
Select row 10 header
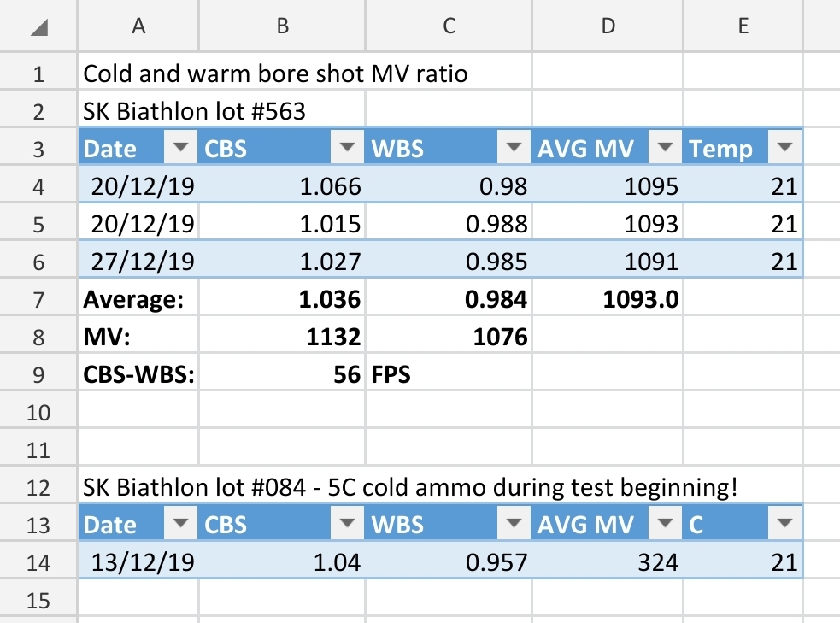(38, 412)
